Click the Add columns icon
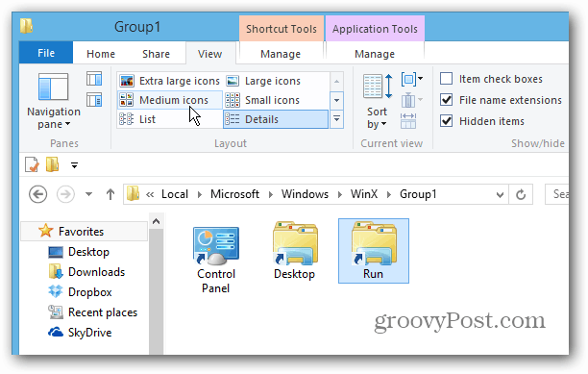Screen dimensions: 588x374 (x=412, y=100)
